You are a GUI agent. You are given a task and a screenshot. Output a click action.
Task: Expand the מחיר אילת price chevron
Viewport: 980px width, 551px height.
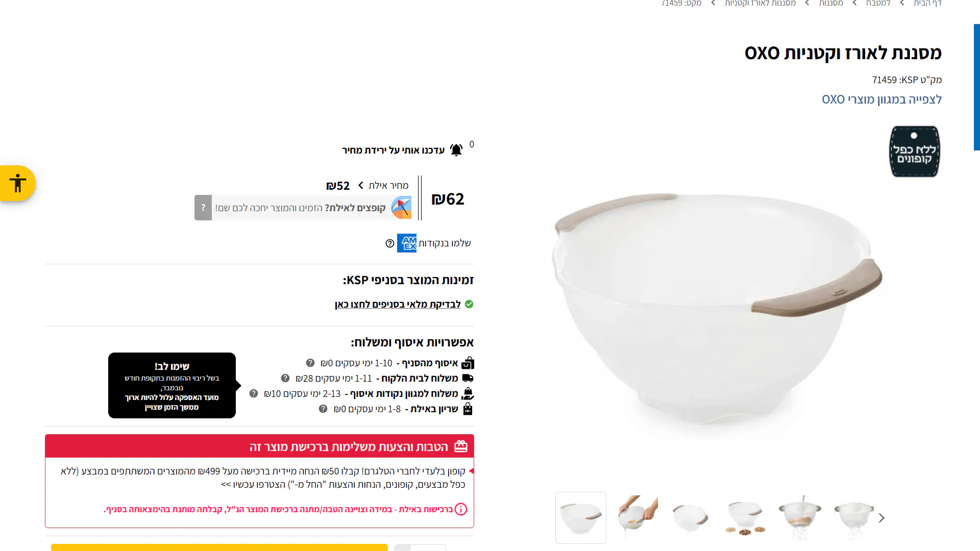[361, 185]
